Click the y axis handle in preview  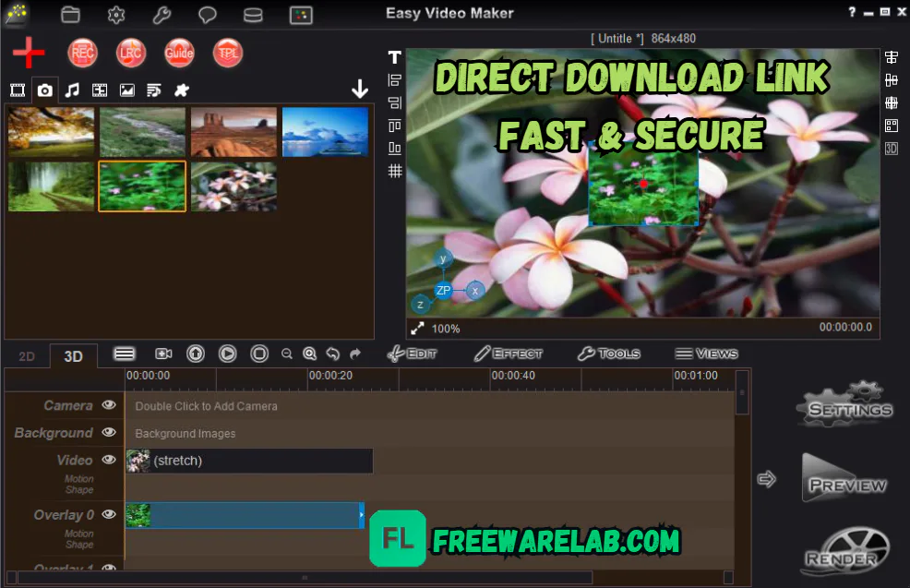(x=443, y=258)
